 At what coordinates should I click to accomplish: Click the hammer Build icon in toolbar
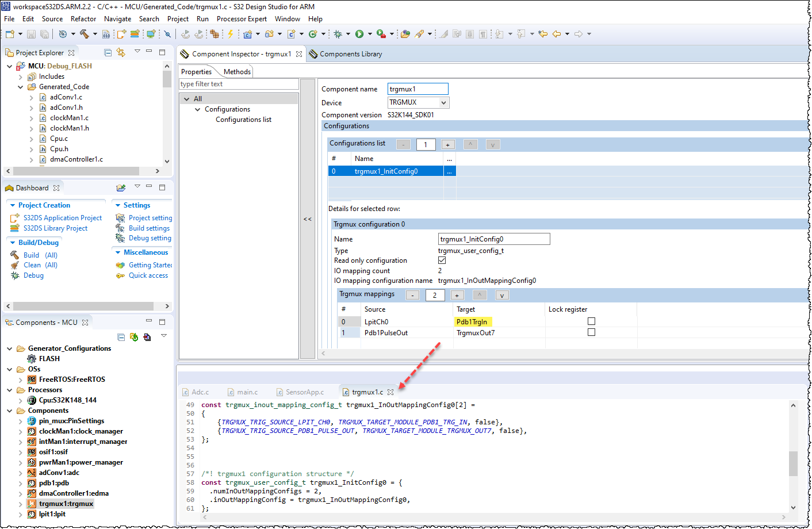click(85, 34)
